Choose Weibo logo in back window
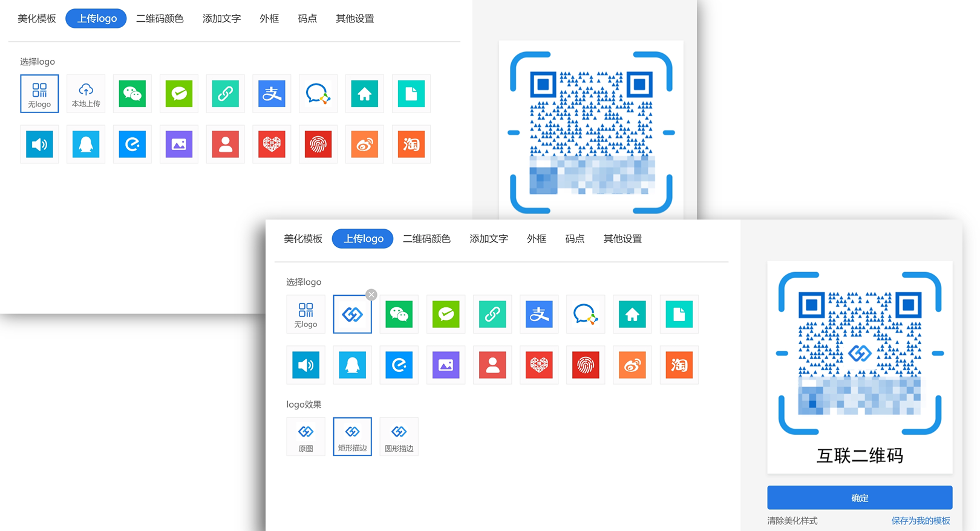Screen dimensions: 980x531 (365, 145)
